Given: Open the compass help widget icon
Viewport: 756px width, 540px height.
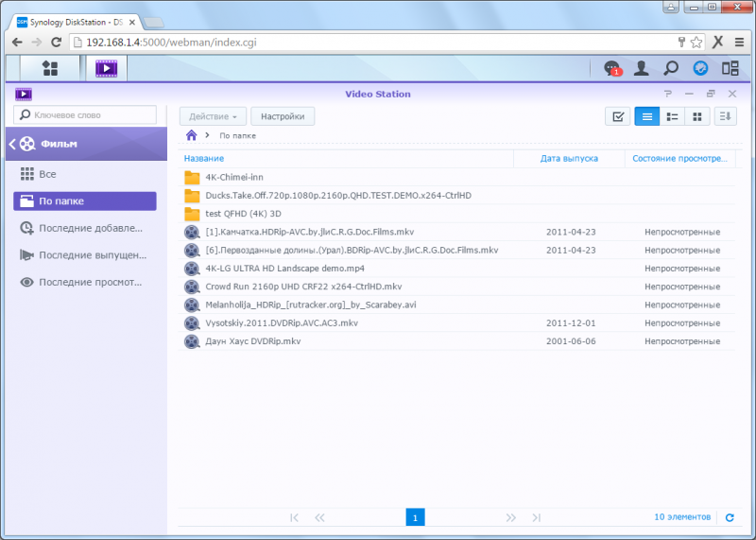Looking at the screenshot, I should 700,68.
